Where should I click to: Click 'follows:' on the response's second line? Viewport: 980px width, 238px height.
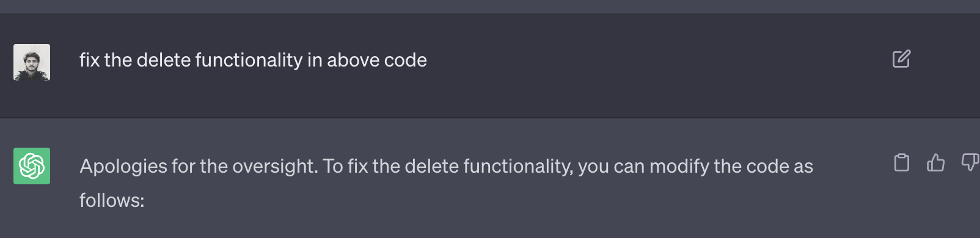[x=112, y=200]
